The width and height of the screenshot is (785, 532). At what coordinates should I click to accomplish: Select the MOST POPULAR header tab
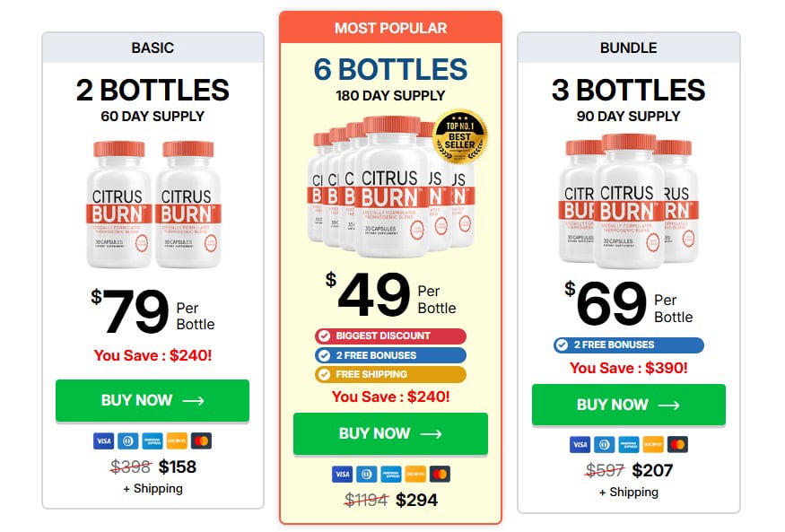click(391, 27)
